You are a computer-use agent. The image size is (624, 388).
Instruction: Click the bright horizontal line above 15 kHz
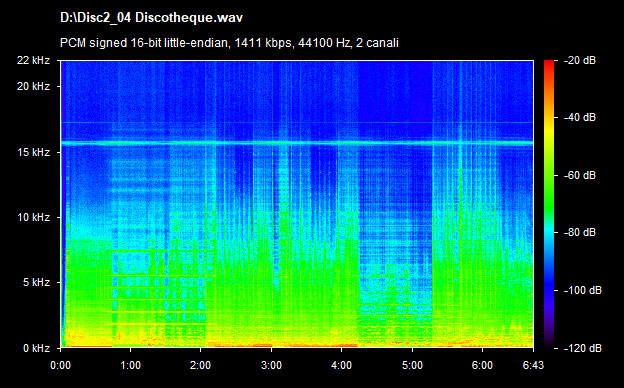pos(297,142)
